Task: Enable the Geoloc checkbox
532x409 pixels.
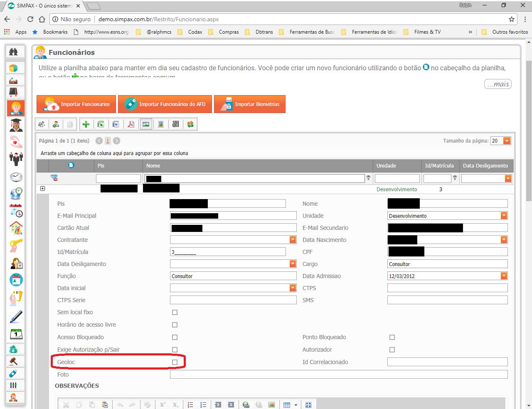Action: (175, 362)
